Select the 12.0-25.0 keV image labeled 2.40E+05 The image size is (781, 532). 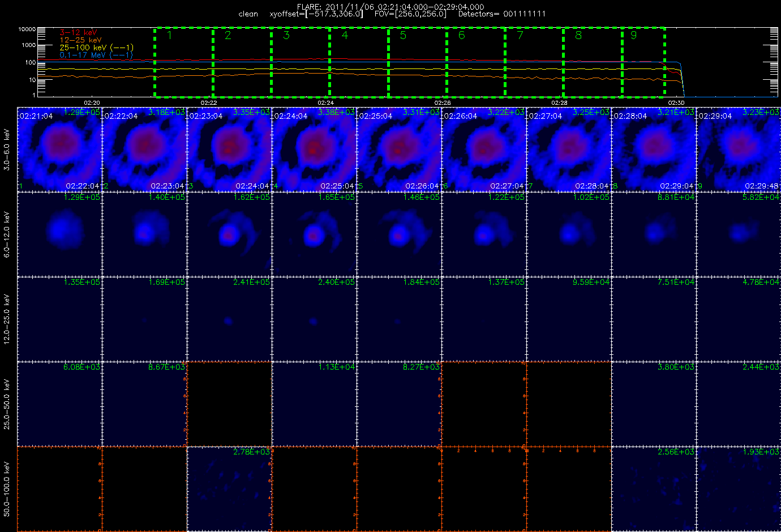coord(314,319)
